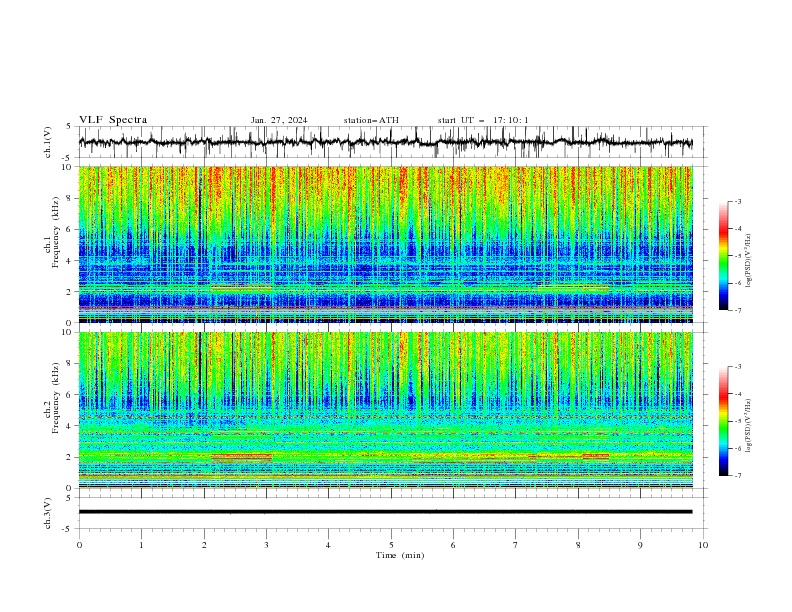Click the ch.1 voltage waveform trace

(x=385, y=142)
